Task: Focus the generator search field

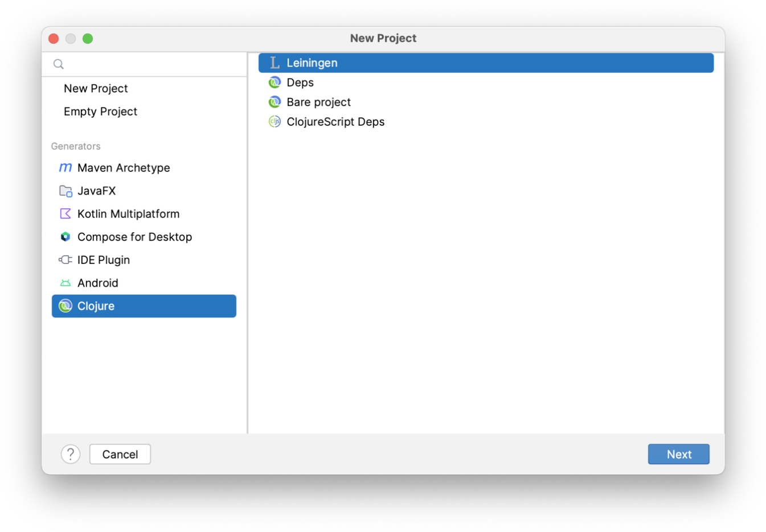Action: pyautogui.click(x=144, y=64)
